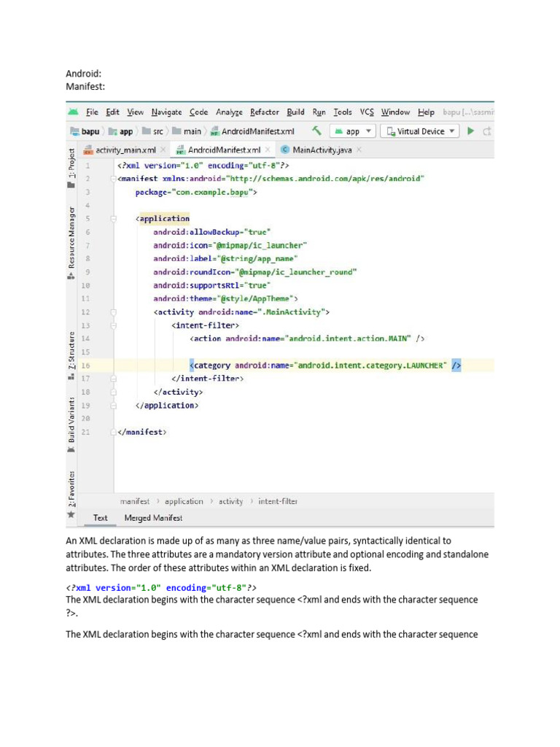
Task: Click the Make Project hammer icon
Action: (316, 131)
